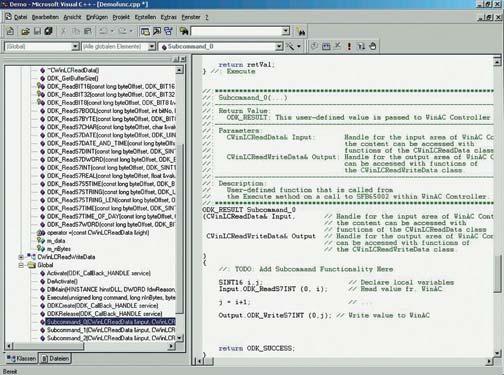Click the class tree vertical scrollbar thumb
Viewport: 504px width, 375px height.
click(179, 228)
